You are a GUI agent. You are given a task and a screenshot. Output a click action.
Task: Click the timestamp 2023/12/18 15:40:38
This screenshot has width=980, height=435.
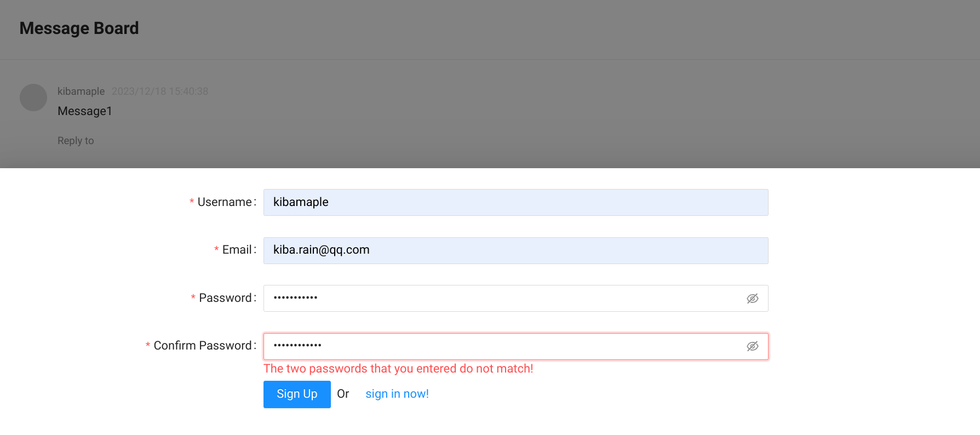[x=160, y=91]
